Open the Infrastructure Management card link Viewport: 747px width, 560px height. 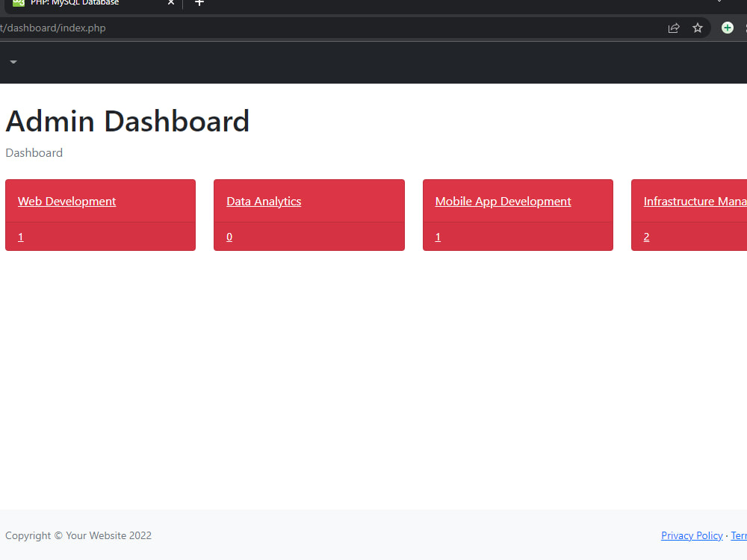695,202
